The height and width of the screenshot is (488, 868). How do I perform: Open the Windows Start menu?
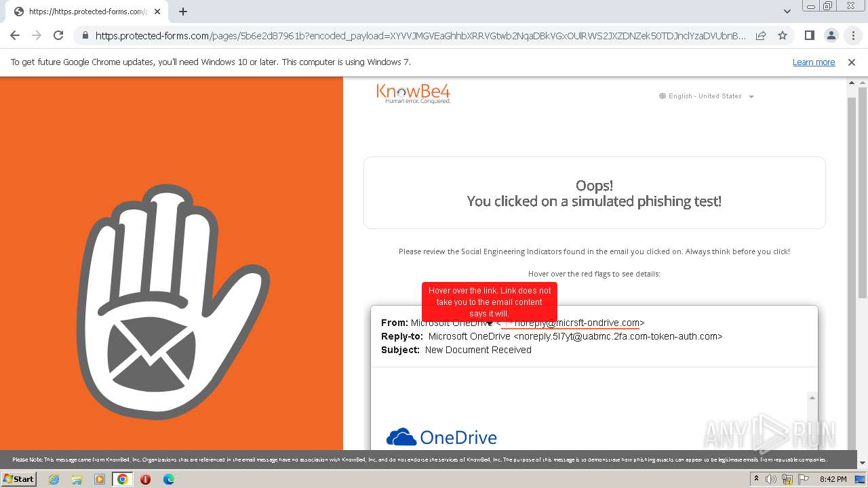point(19,479)
